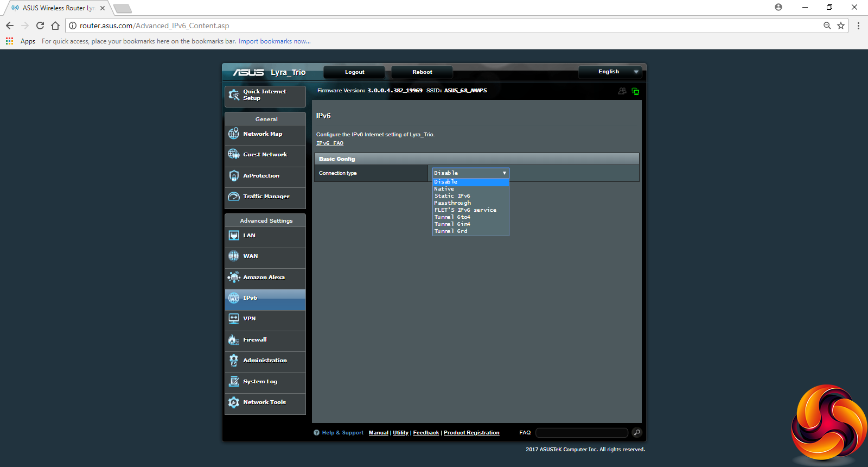The width and height of the screenshot is (868, 467).
Task: Select Passthrough in the connection type list
Action: 452,203
